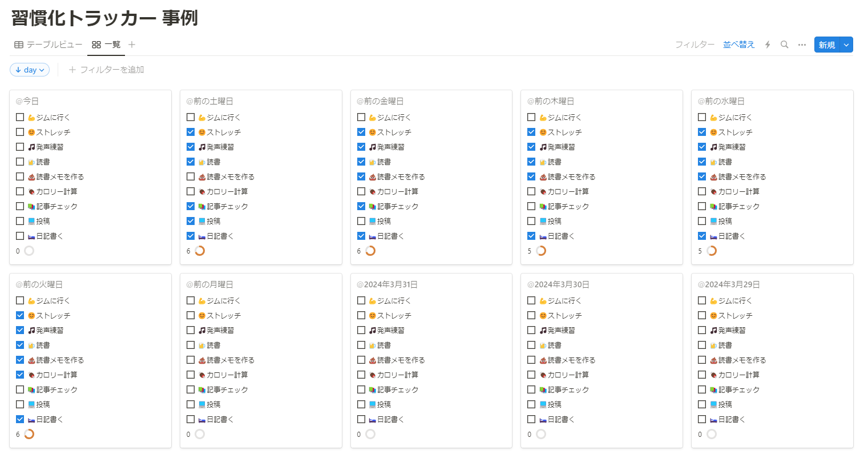This screenshot has width=868, height=454.
Task: Check ジムに行く in the 今日 card
Action: click(x=20, y=117)
